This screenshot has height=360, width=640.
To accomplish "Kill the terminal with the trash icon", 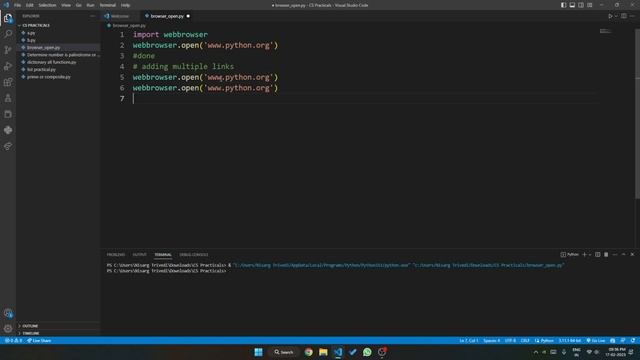I will coord(606,255).
